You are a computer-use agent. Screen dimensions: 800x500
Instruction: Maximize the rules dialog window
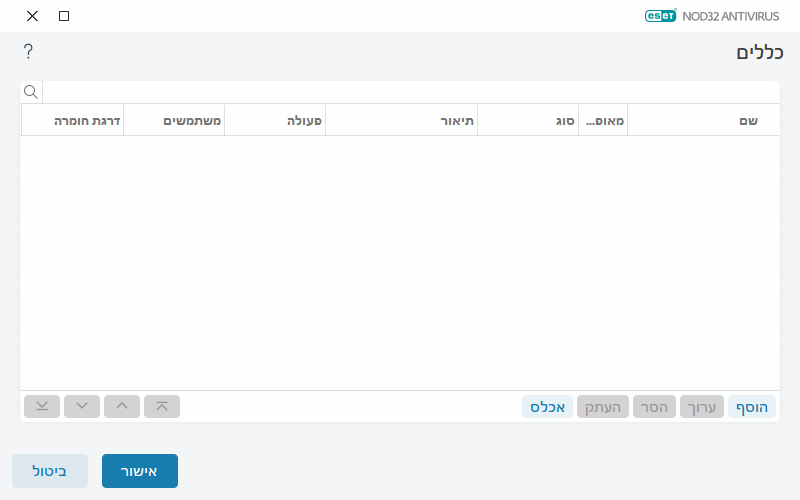point(64,16)
